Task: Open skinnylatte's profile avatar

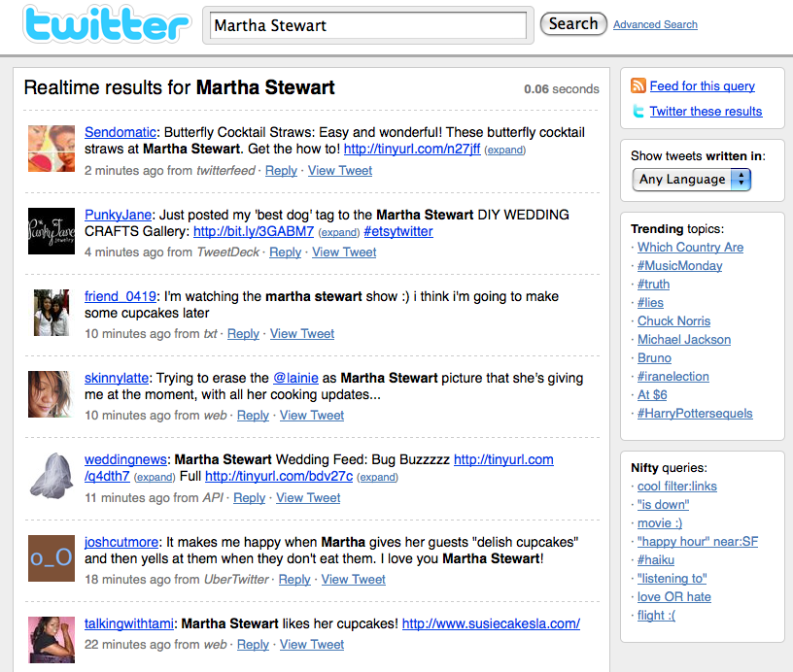Action: pos(52,394)
